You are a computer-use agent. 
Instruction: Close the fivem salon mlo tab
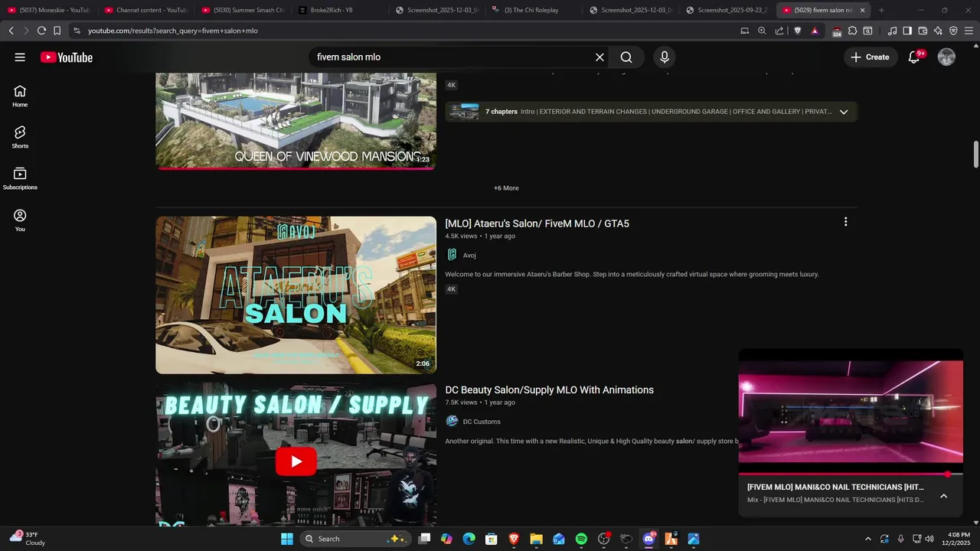coord(863,10)
